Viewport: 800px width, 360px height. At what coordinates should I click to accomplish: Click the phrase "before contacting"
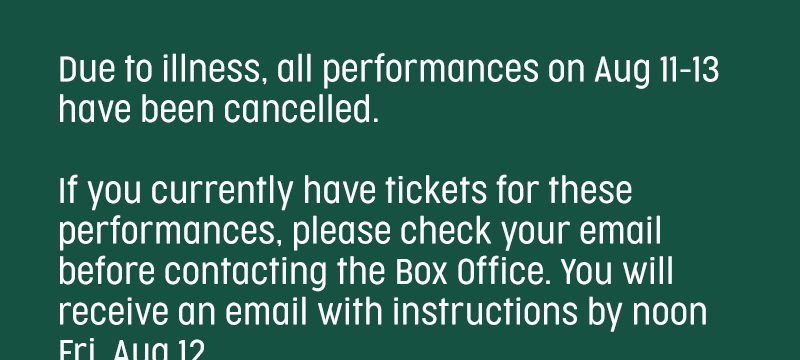[193, 273]
